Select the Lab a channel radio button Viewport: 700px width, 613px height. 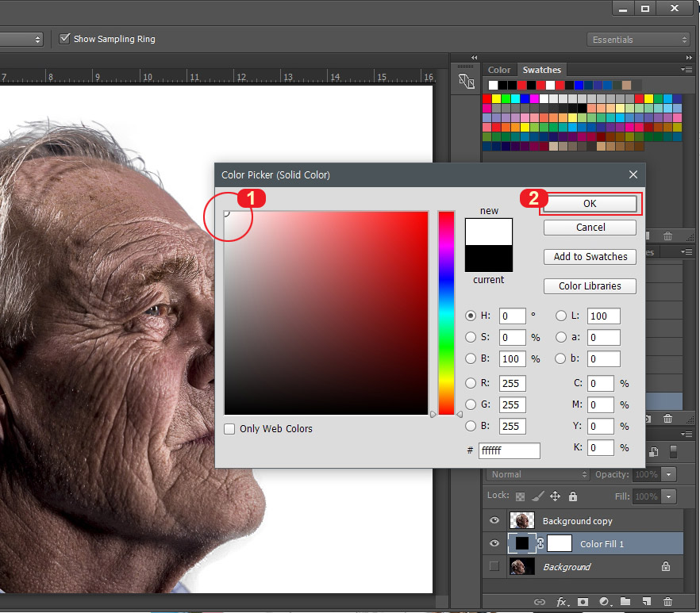point(560,337)
